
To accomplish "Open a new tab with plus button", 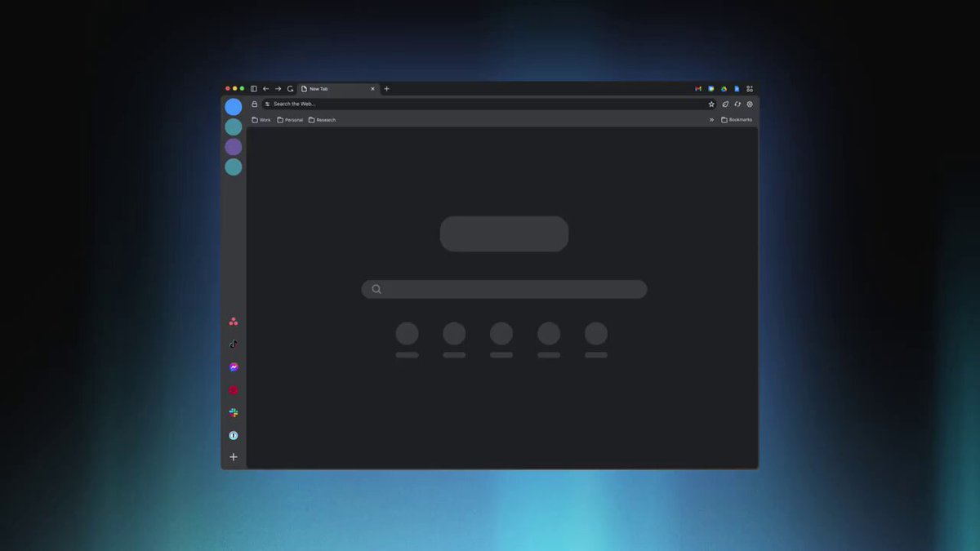I will (387, 89).
